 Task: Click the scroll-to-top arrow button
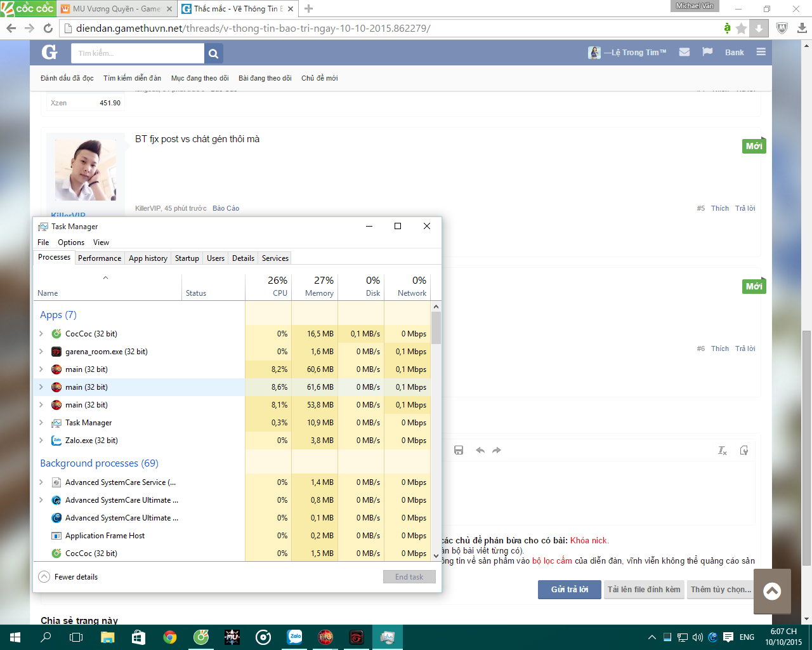pyautogui.click(x=771, y=592)
